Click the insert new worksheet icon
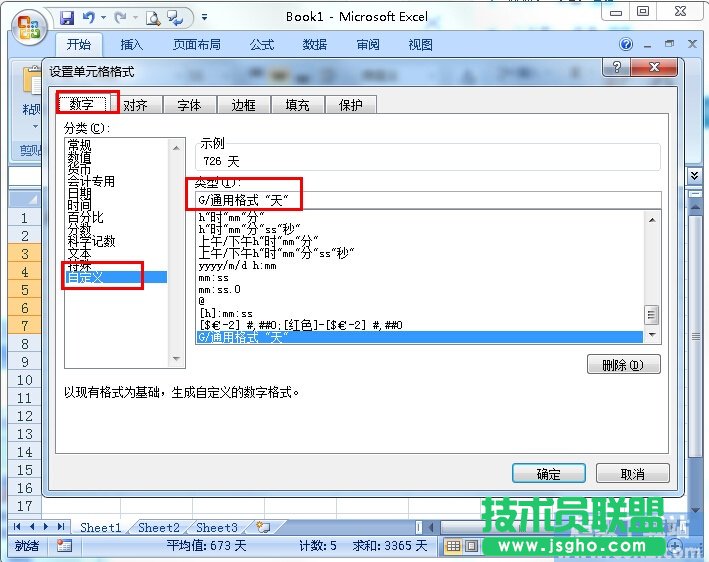Viewport: 709px width, 562px height. (263, 527)
